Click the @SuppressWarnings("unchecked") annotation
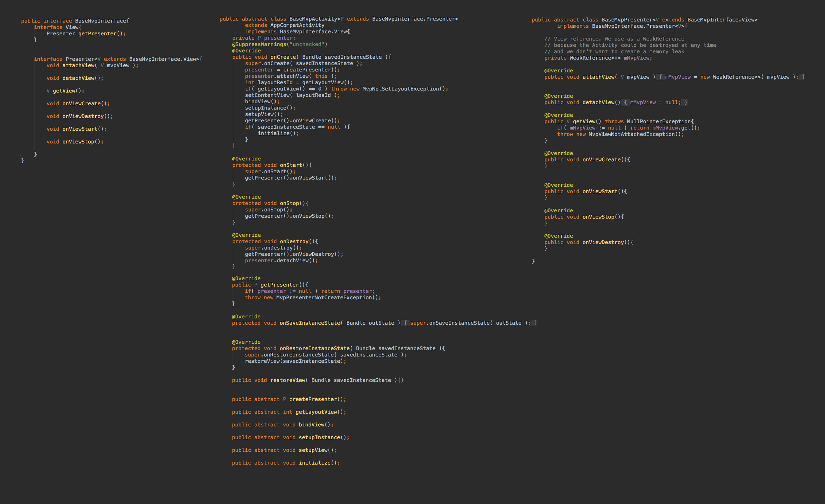This screenshot has width=825, height=504. [280, 44]
